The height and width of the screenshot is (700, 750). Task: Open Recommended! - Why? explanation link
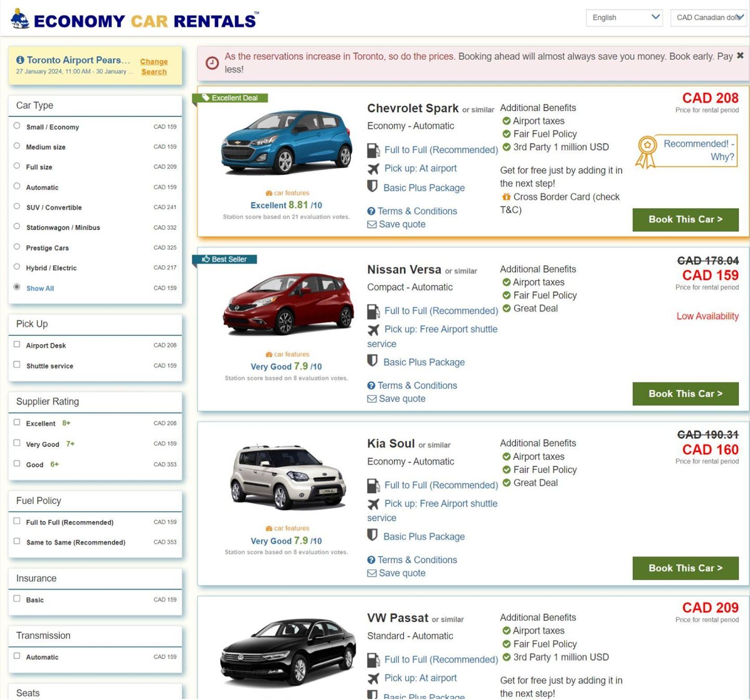pyautogui.click(x=699, y=151)
